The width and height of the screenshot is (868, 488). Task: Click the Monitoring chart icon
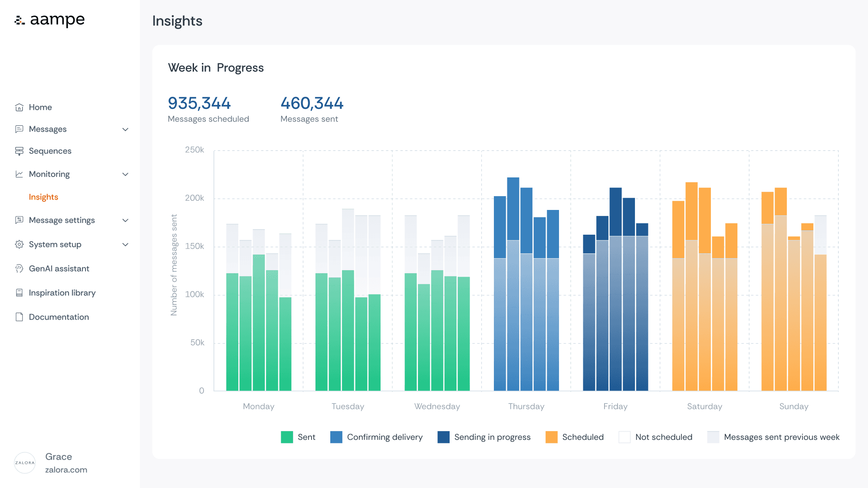click(x=19, y=174)
